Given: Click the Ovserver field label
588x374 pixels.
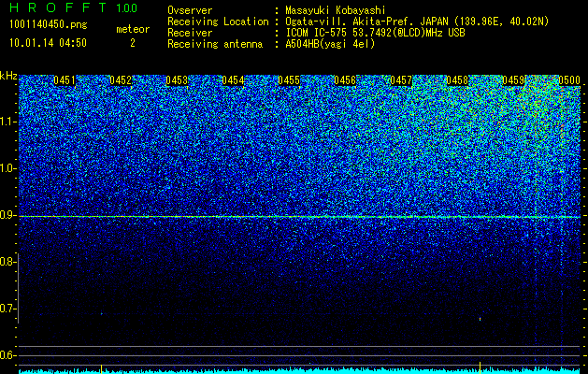Looking at the screenshot, I should click(190, 10).
